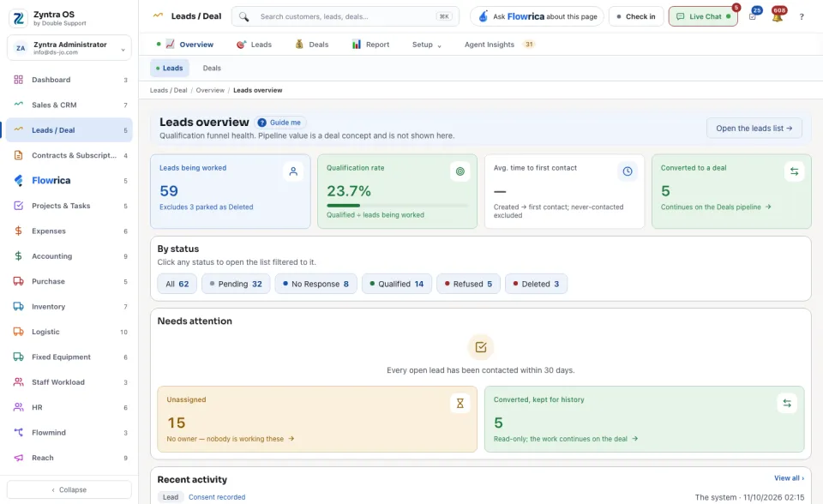Select the Leads sub-tab

click(x=169, y=69)
